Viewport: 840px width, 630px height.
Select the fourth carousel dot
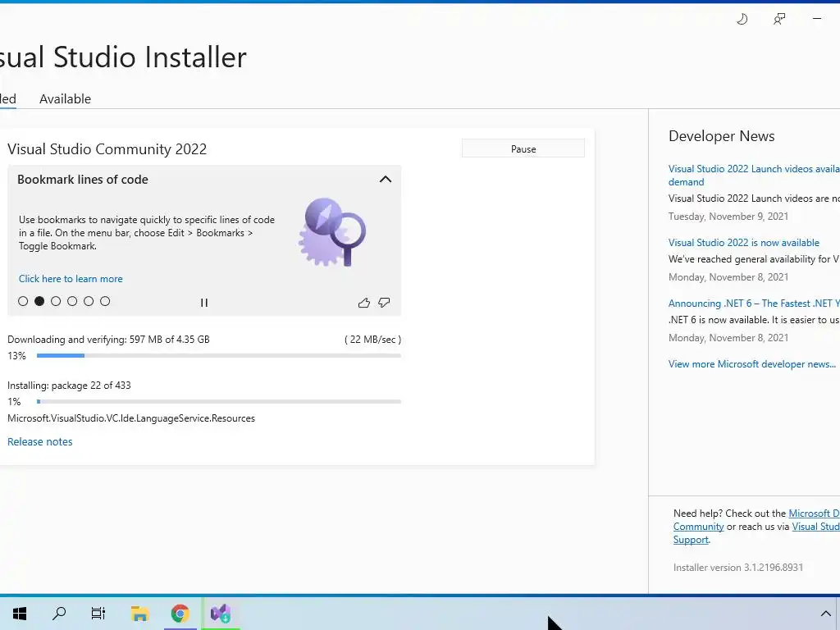click(x=72, y=301)
